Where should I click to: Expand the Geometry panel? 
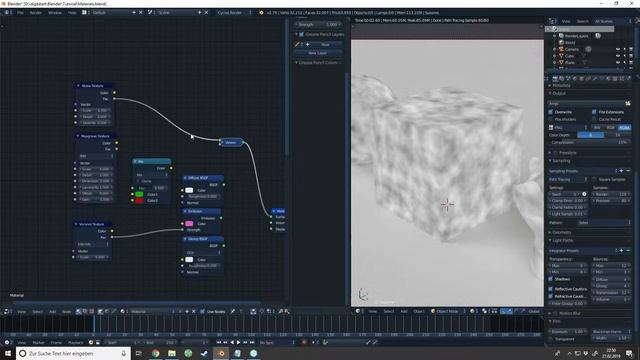coord(550,232)
